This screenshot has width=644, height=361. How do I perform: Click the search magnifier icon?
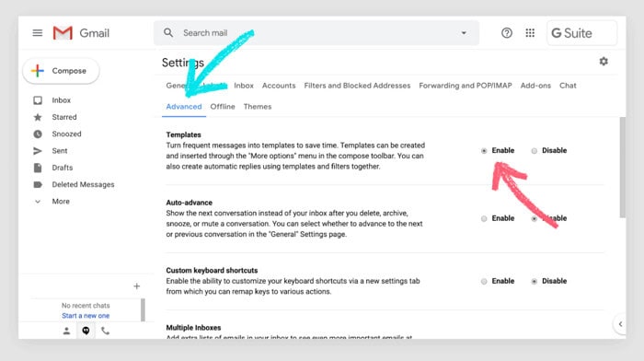click(x=168, y=32)
